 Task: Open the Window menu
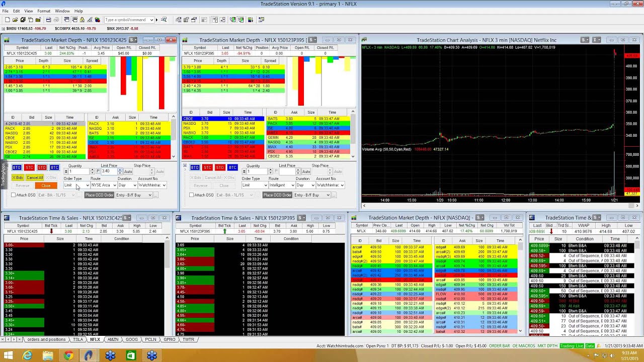tap(62, 11)
